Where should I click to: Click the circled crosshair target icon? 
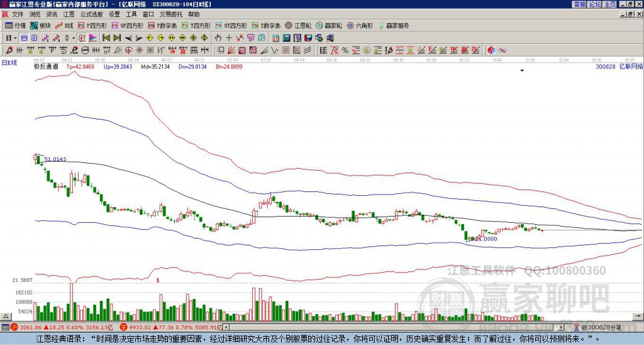(128, 50)
